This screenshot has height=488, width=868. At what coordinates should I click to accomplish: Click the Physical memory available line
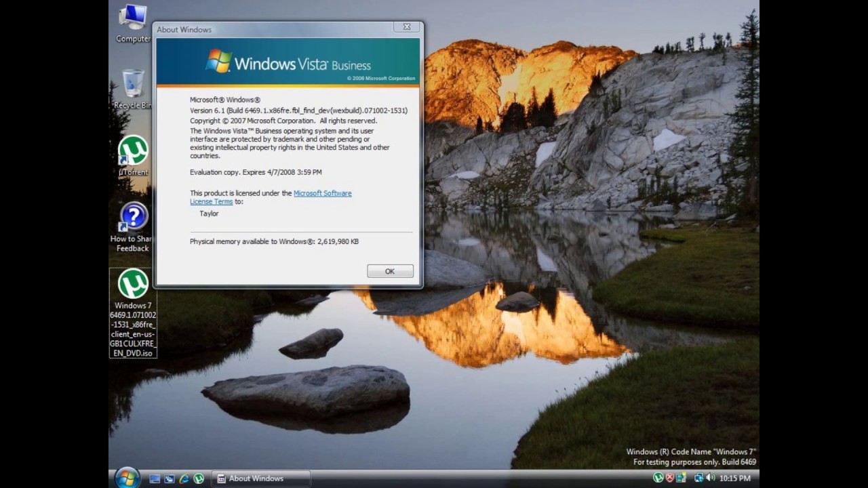274,241
